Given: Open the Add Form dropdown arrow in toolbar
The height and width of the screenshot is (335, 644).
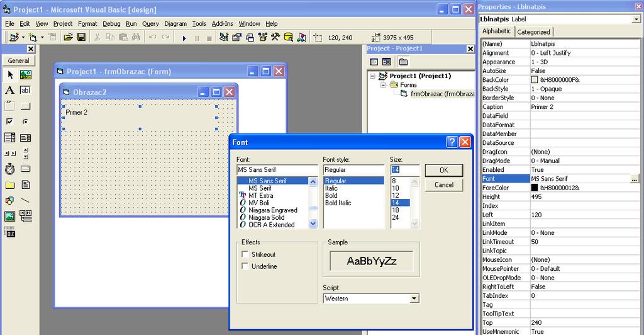Looking at the screenshot, I should click(42, 37).
